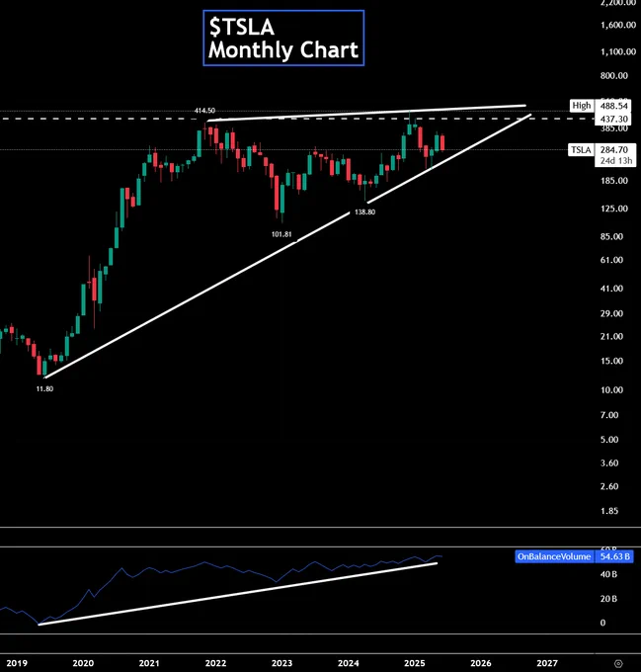641x672 pixels.
Task: Click the 2023 label on time axis
Action: [281, 663]
